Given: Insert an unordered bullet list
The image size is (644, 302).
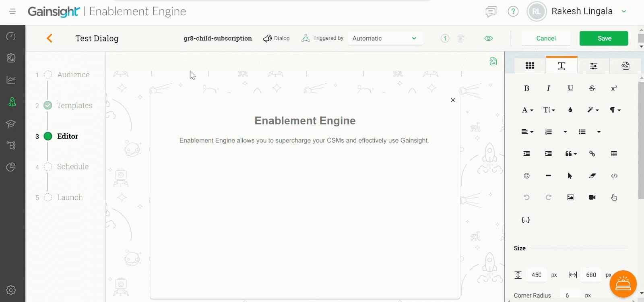Looking at the screenshot, I should tap(582, 132).
